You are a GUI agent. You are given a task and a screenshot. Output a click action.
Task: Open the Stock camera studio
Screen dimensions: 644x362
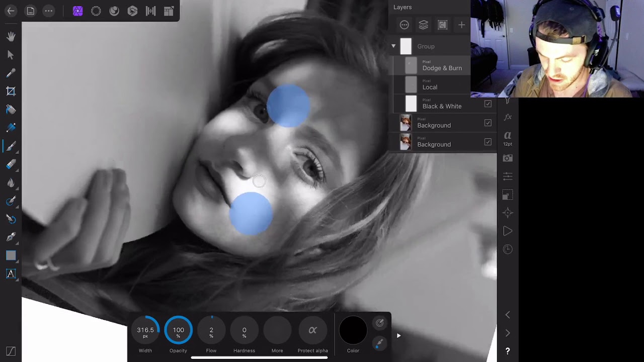pos(508,158)
